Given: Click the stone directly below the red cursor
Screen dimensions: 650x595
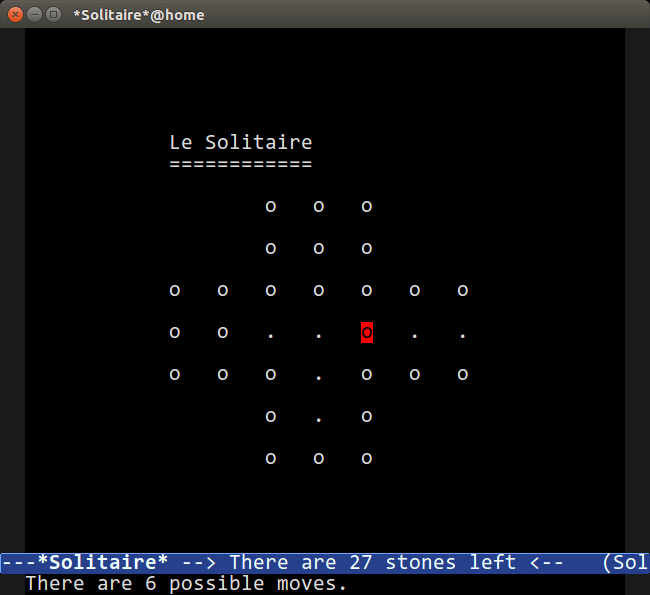Looking at the screenshot, I should point(367,375).
